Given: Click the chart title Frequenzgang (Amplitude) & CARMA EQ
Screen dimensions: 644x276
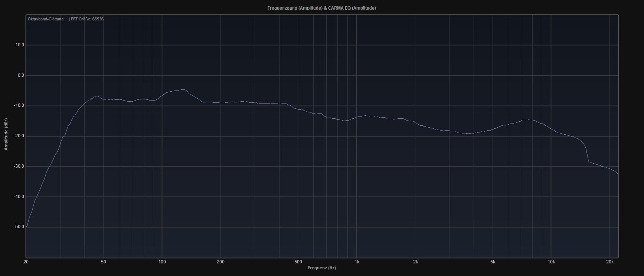Looking at the screenshot, I should 321,8.
